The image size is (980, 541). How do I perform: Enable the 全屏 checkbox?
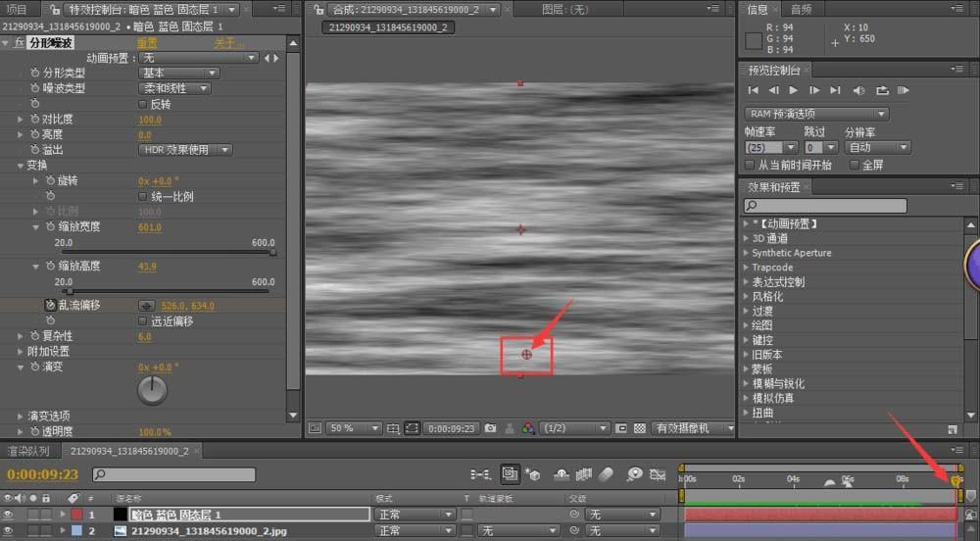[x=854, y=166]
